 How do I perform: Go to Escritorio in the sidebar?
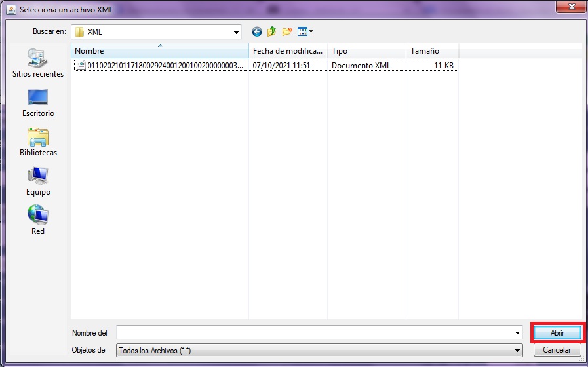point(38,102)
